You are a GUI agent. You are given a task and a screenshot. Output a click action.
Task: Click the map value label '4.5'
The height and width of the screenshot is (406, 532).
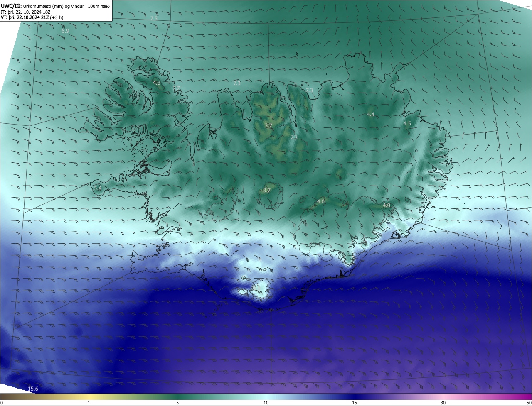click(x=407, y=124)
